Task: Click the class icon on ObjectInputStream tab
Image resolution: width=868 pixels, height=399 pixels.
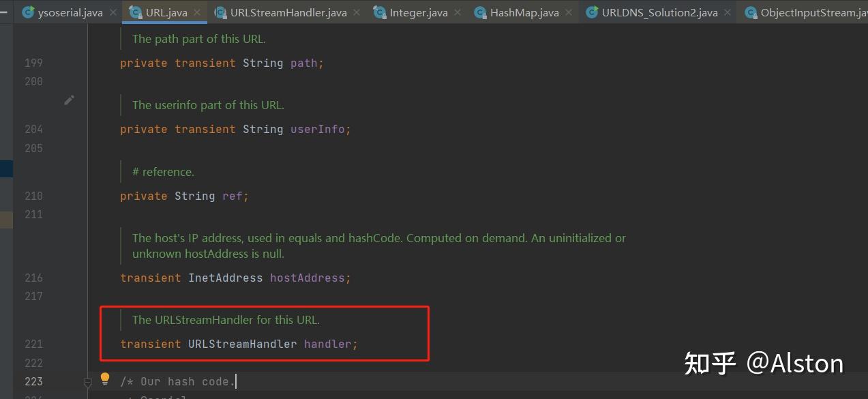Action: coord(751,12)
